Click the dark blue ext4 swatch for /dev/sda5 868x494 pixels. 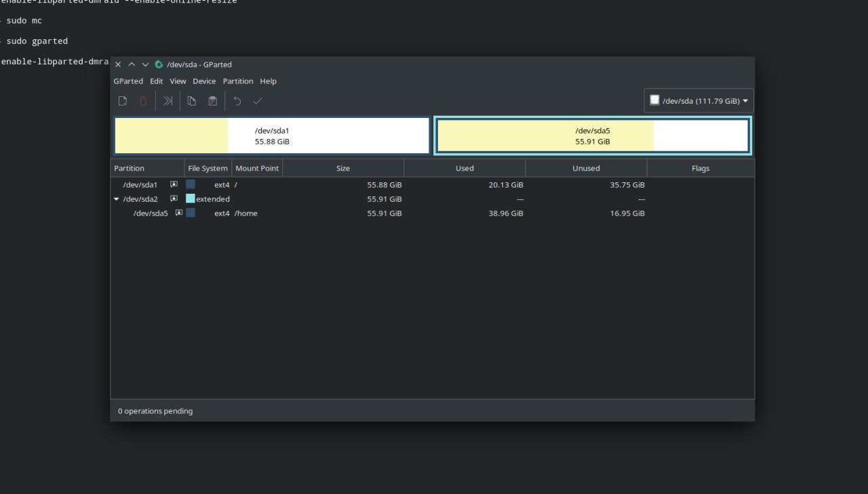click(x=191, y=213)
